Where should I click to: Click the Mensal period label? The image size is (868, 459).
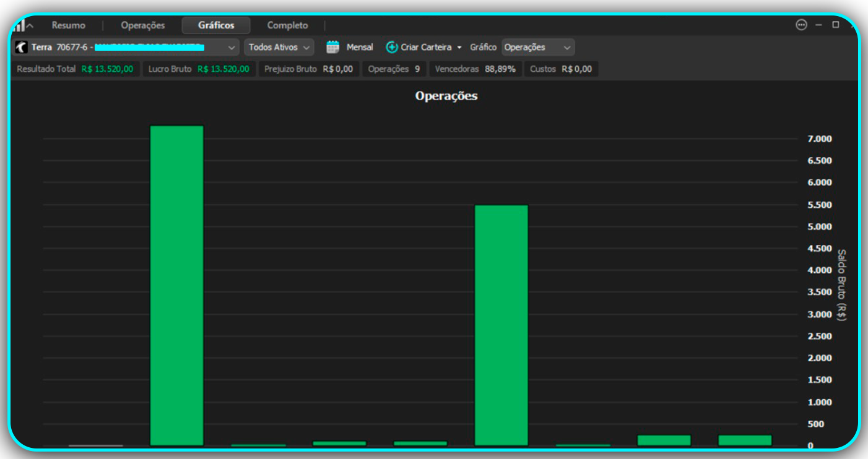tap(360, 47)
